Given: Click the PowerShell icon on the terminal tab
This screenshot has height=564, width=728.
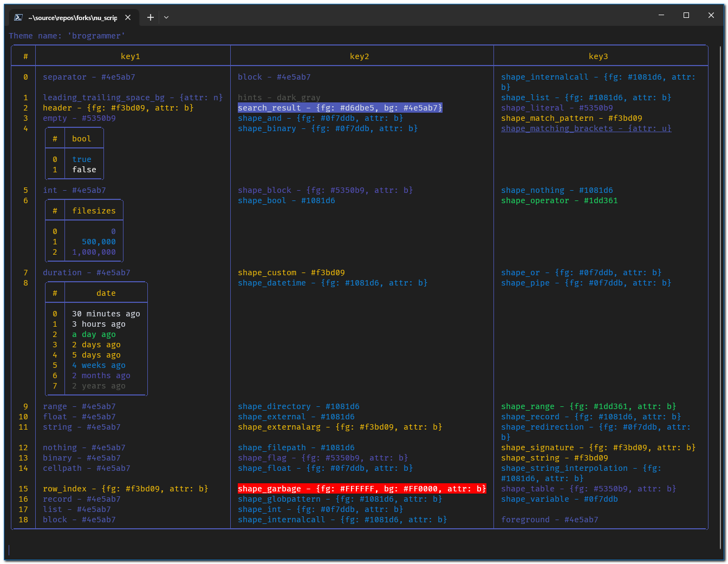Looking at the screenshot, I should coord(18,17).
